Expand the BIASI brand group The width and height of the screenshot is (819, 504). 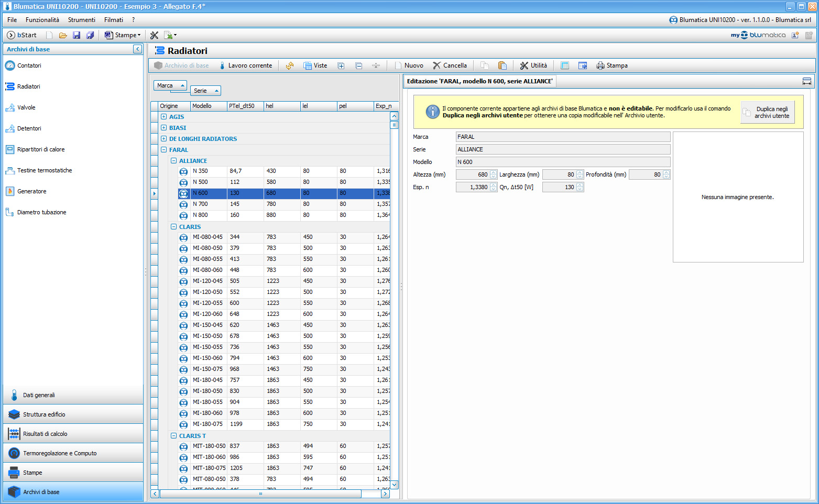click(164, 128)
